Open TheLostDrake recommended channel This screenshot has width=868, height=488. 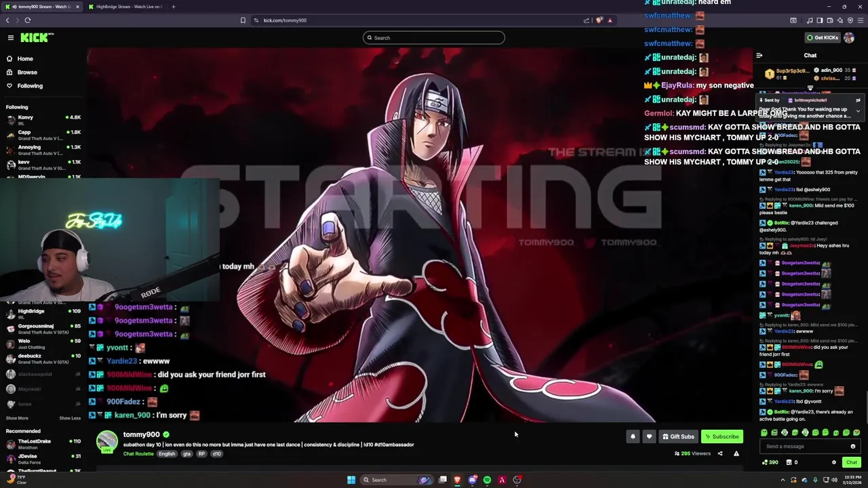pyautogui.click(x=43, y=444)
